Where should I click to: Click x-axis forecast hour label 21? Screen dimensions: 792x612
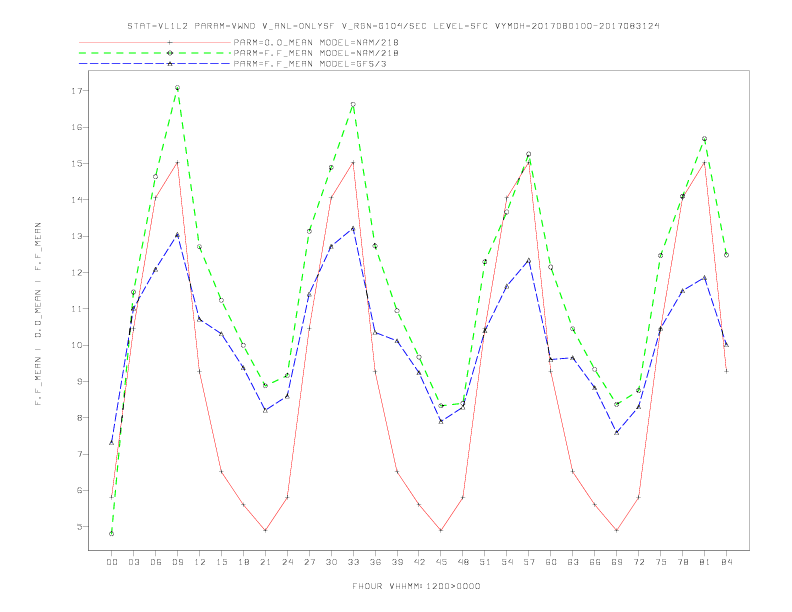coord(265,562)
